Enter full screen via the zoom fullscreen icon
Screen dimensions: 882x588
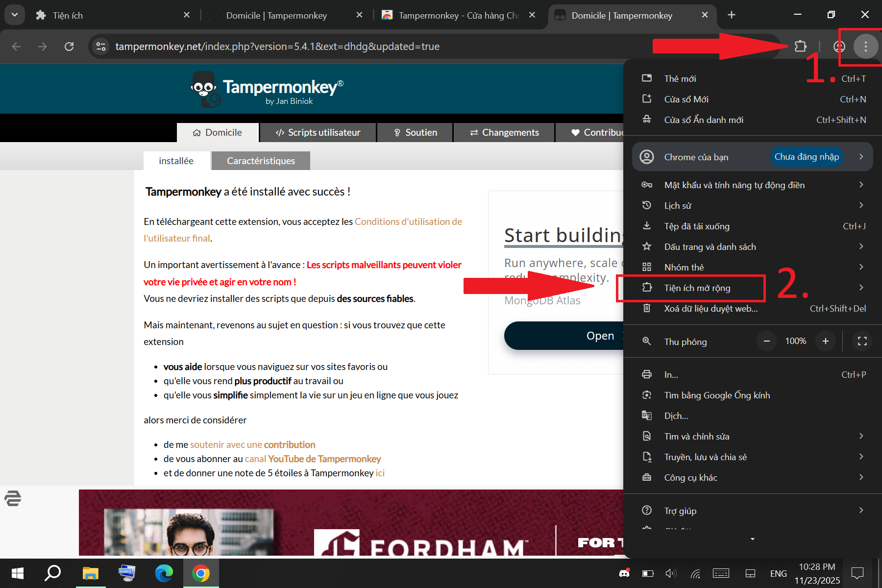(x=862, y=341)
